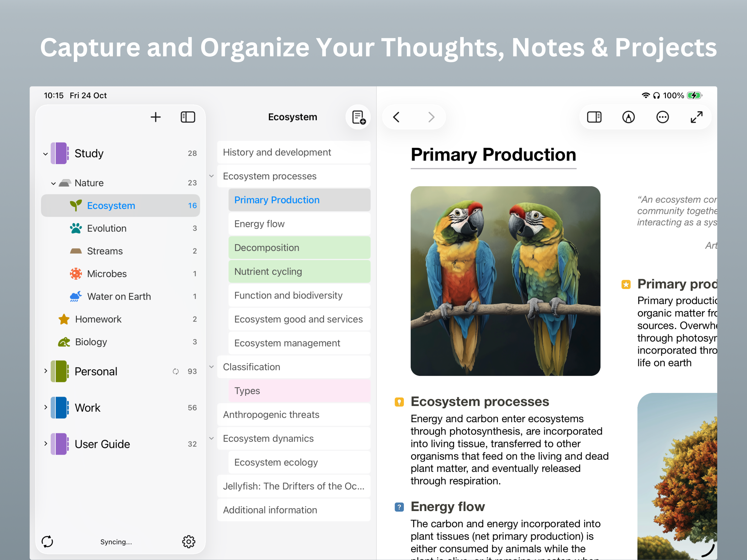Go back with the left arrow
This screenshot has width=747, height=560.
point(396,117)
